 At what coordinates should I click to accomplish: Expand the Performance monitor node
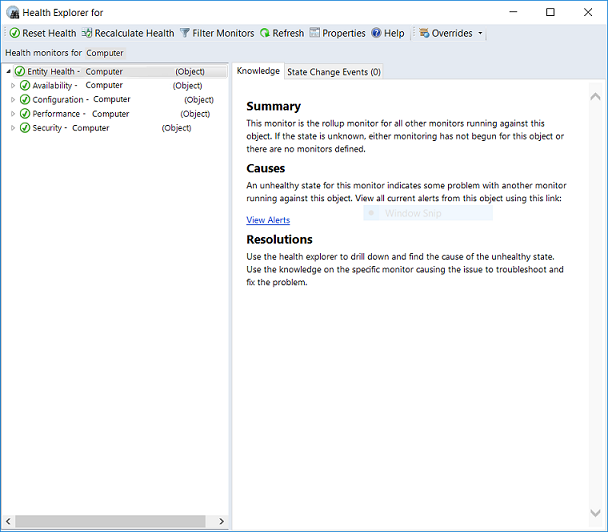pyautogui.click(x=13, y=114)
